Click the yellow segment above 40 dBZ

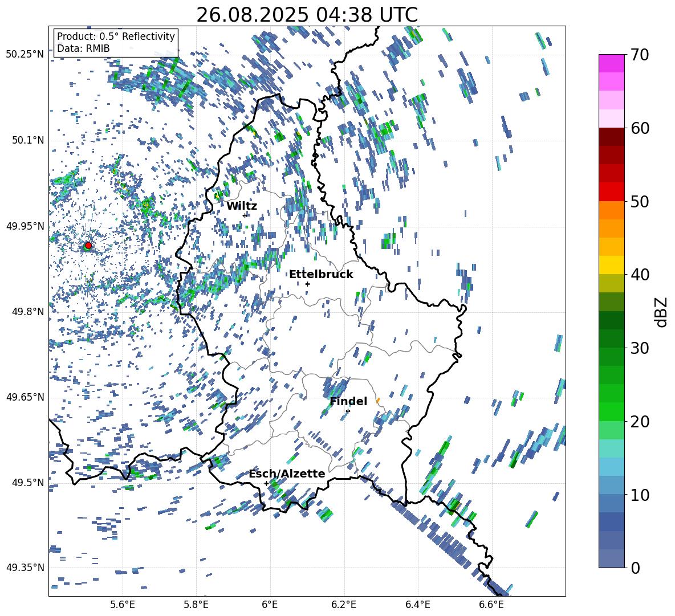(611, 264)
